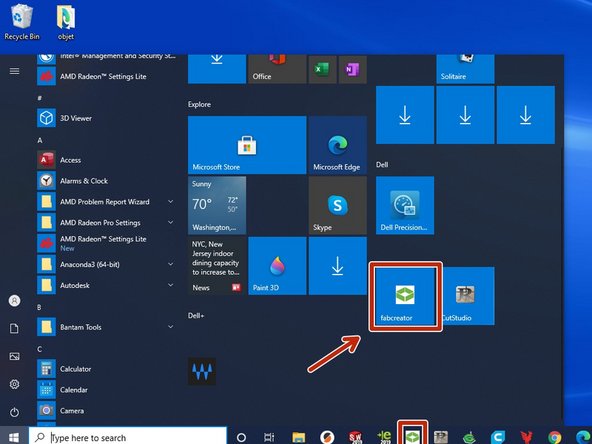Click the Dell group title
Viewport: 592px width, 444px height.
(x=382, y=165)
